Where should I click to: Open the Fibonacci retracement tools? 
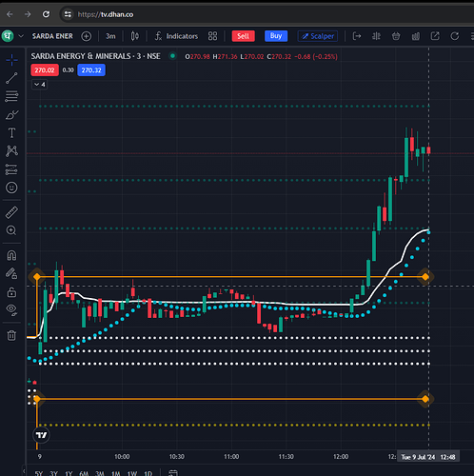pyautogui.click(x=11, y=96)
